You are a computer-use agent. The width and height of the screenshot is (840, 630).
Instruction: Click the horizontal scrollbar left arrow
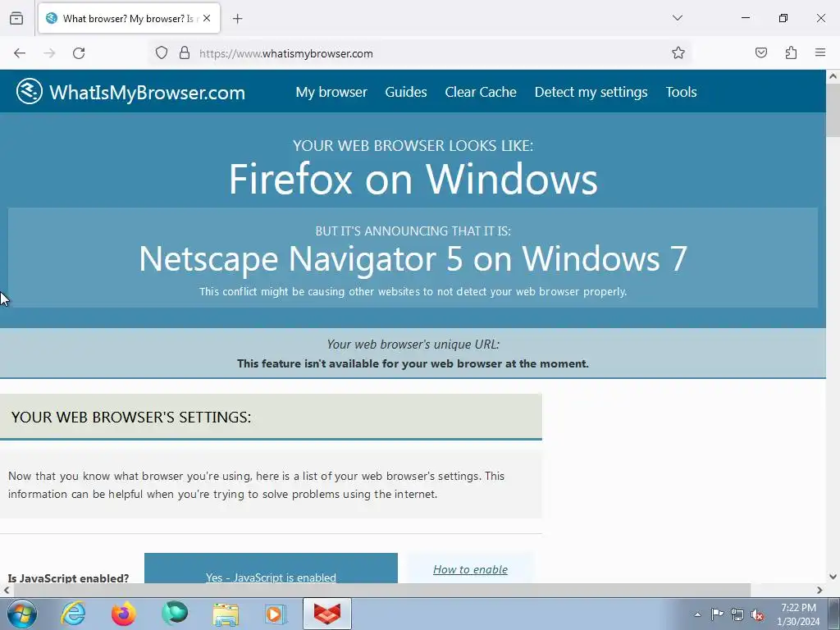point(7,590)
